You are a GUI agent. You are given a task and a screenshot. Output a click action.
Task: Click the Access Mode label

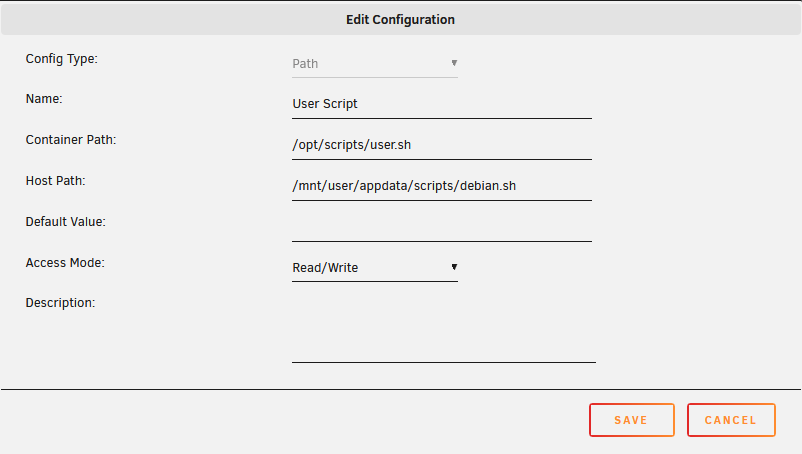point(65,262)
